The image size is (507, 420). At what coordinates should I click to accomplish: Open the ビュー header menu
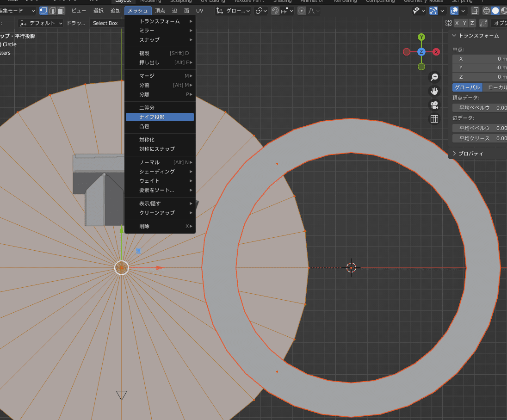pyautogui.click(x=79, y=11)
